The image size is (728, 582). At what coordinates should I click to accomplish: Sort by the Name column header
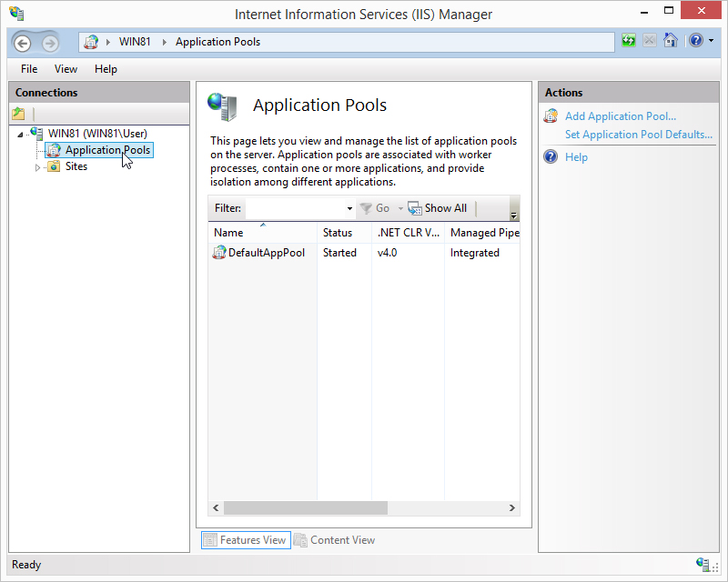262,233
